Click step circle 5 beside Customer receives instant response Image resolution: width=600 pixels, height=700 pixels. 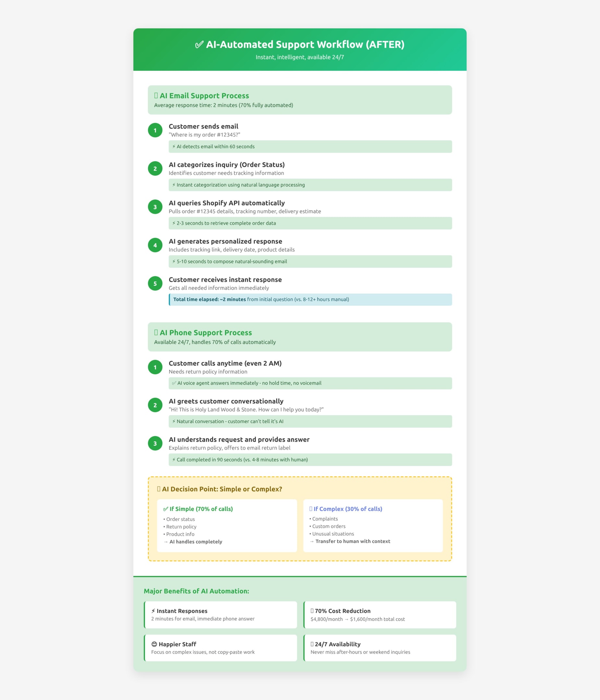155,284
